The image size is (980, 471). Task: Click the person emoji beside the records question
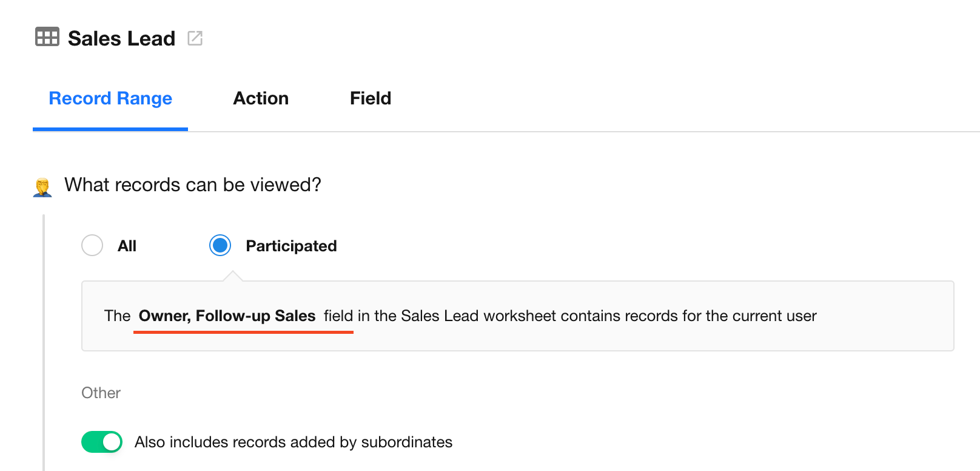coord(42,187)
